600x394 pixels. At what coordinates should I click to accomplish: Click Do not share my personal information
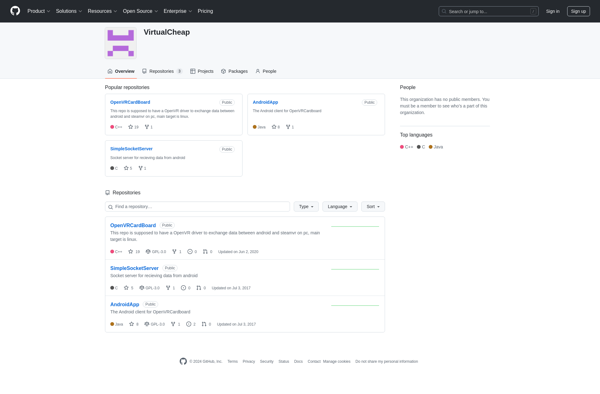pos(386,361)
